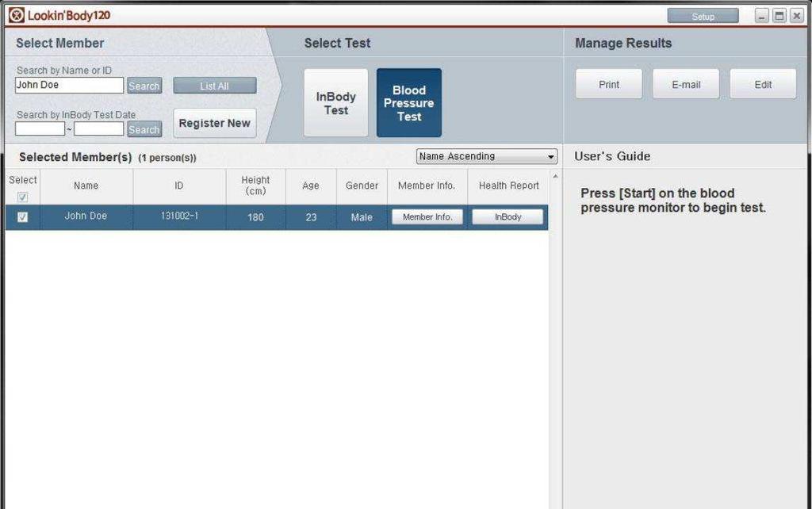The width and height of the screenshot is (812, 509).
Task: Click the age value 23
Action: pyautogui.click(x=311, y=217)
